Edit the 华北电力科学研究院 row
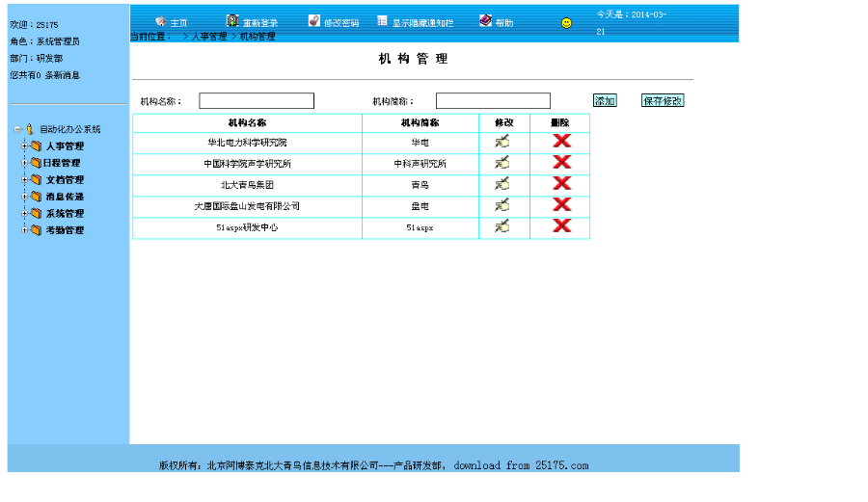The height and width of the screenshot is (502, 868). coord(502,142)
